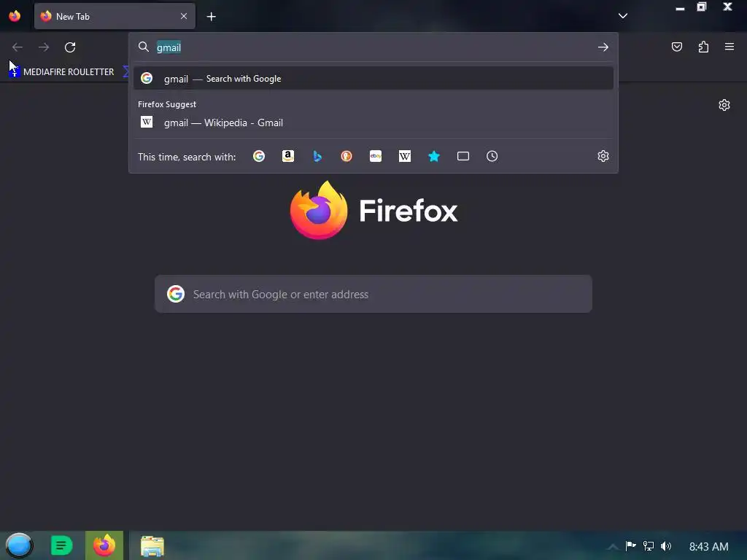The height and width of the screenshot is (560, 747).
Task: Expand the list all tabs chevron
Action: (x=623, y=16)
